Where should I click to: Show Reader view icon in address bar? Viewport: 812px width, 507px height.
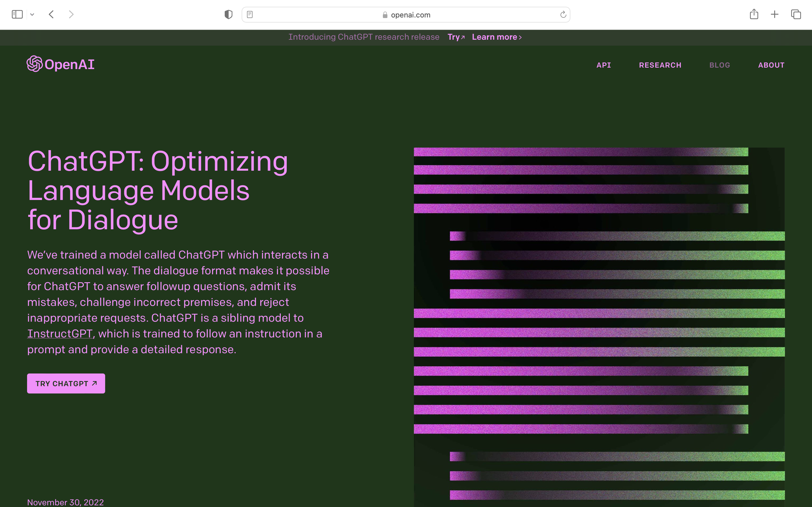(x=250, y=14)
